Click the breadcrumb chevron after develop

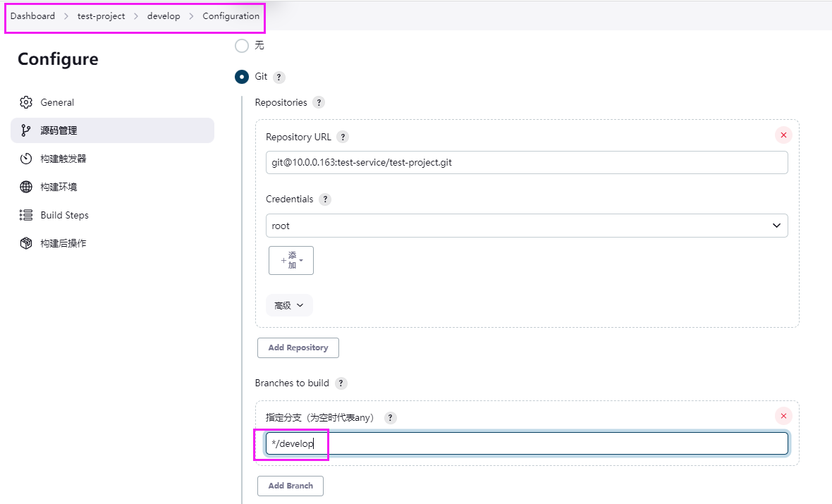[191, 16]
